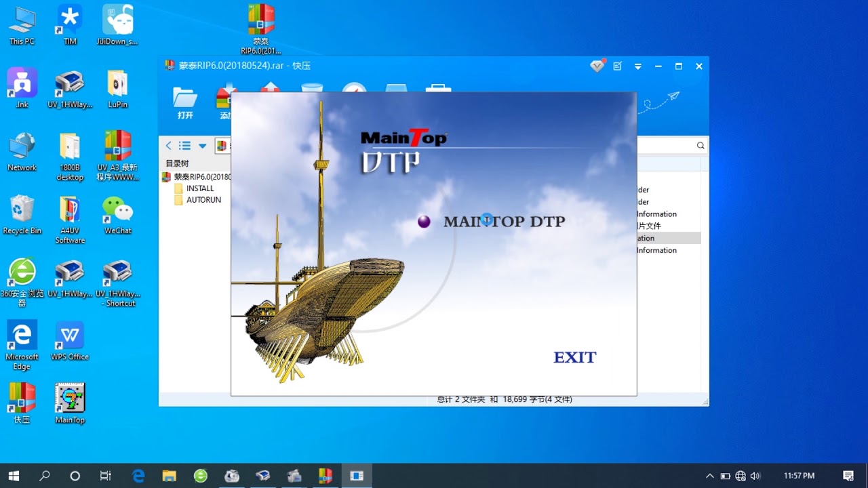
Task: Open the Action Center notification icon
Action: [x=848, y=476]
